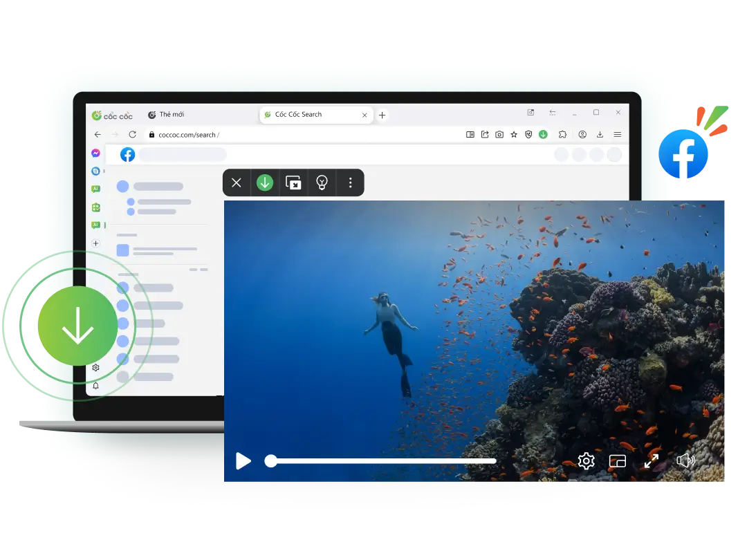Open sidebar settings gear
Viewport: 747px width, 560px height.
(95, 368)
